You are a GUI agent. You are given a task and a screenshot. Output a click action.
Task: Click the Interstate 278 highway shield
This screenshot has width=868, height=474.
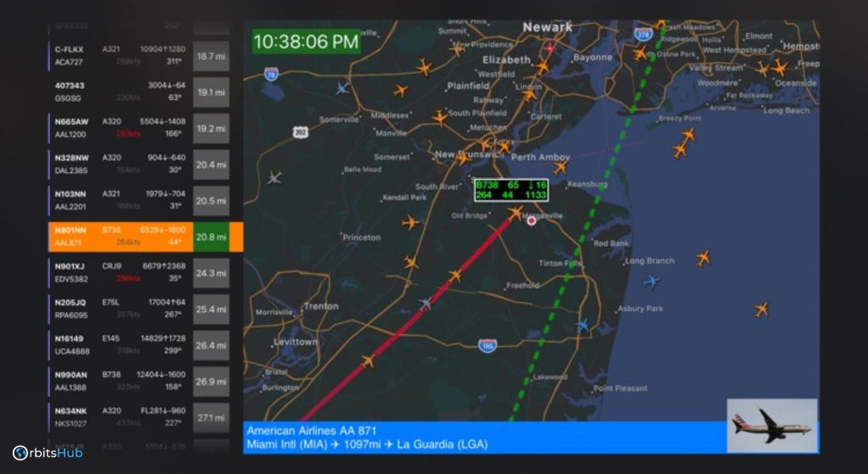[643, 34]
